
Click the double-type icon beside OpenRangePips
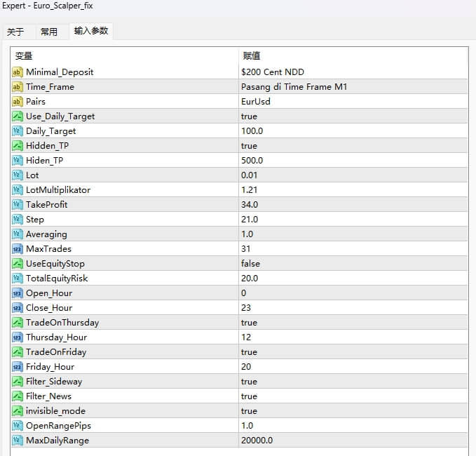point(18,426)
